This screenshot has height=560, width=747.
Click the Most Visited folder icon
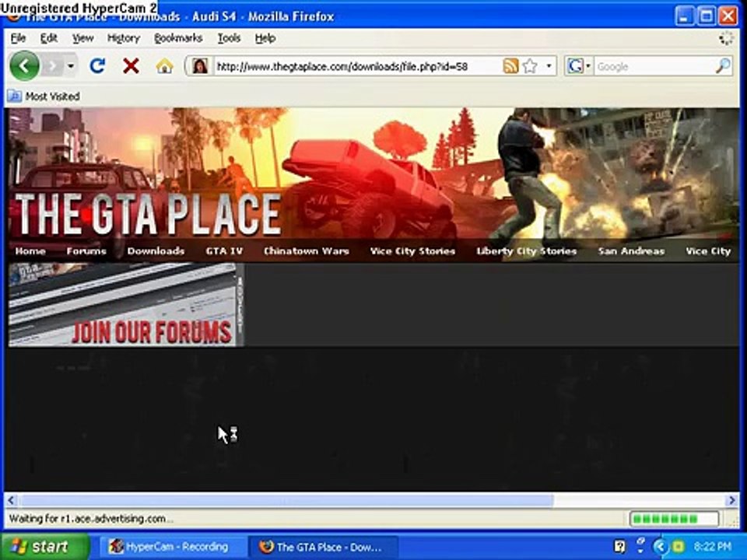click(14, 96)
